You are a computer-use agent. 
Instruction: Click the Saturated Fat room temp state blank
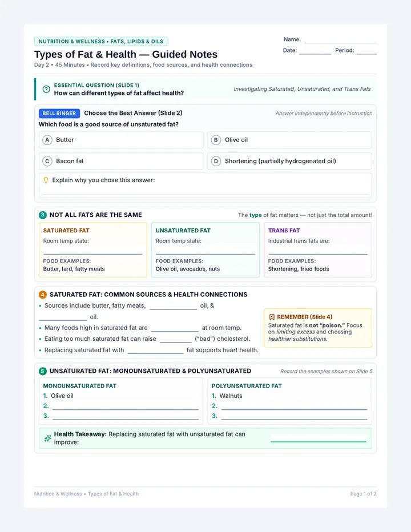point(92,252)
